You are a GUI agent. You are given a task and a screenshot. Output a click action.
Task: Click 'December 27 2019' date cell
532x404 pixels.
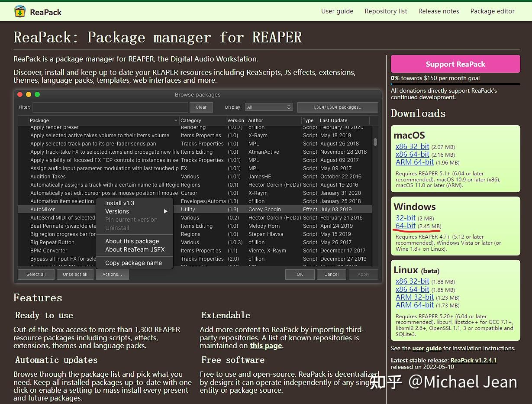[343, 259]
